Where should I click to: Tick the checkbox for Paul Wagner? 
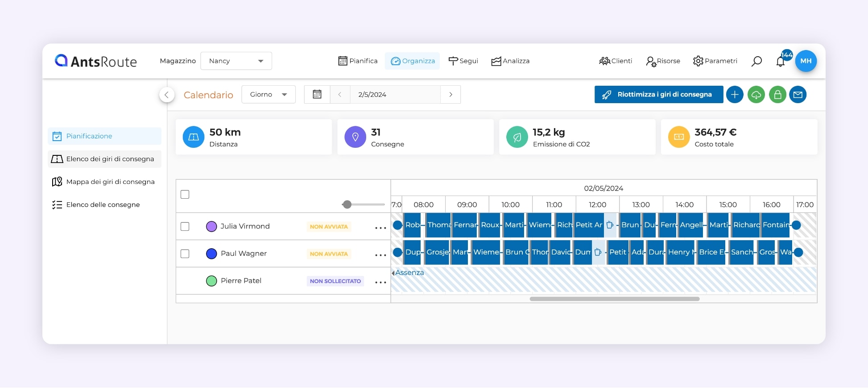pos(185,254)
